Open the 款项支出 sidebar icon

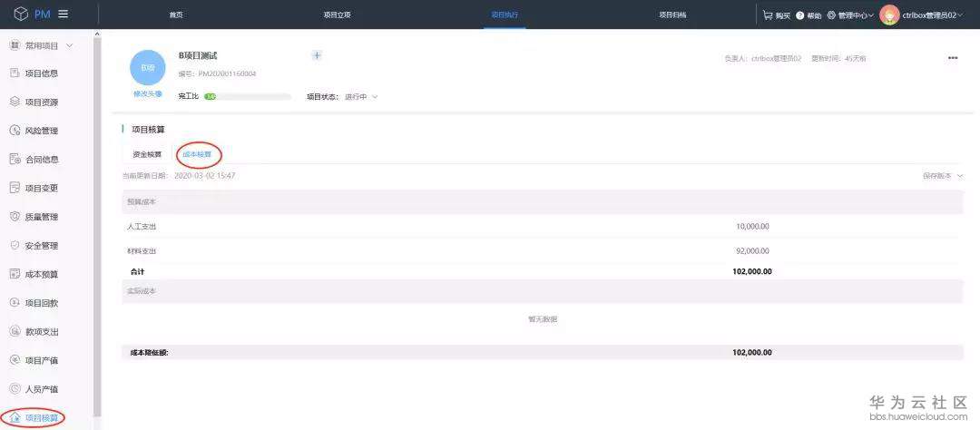pyautogui.click(x=15, y=331)
